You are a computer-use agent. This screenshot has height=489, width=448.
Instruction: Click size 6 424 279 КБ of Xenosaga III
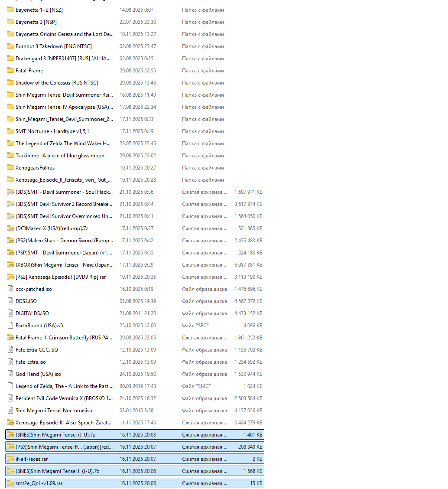[248, 423]
